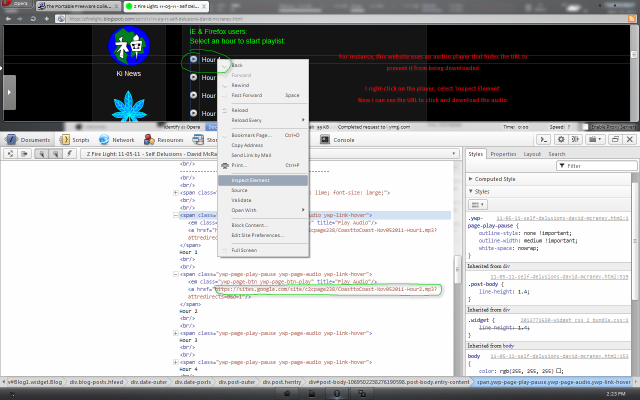
Task: Click browser Forward arrow button
Action: tap(20, 19)
